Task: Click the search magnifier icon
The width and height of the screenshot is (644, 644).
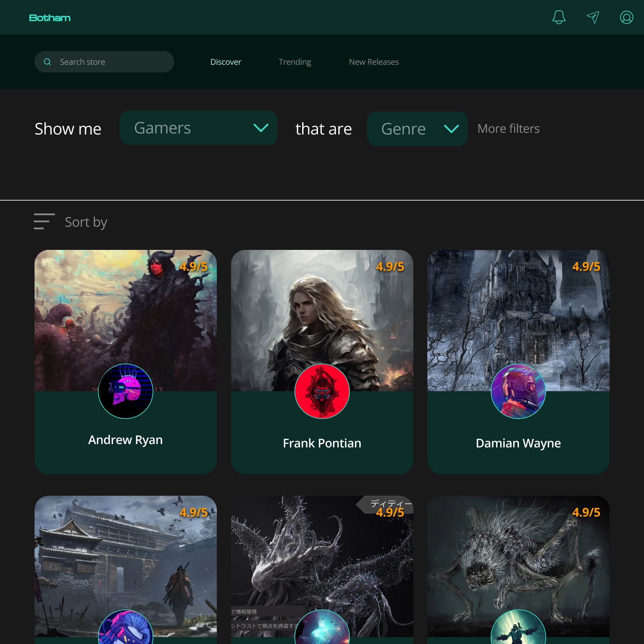Action: pyautogui.click(x=47, y=62)
